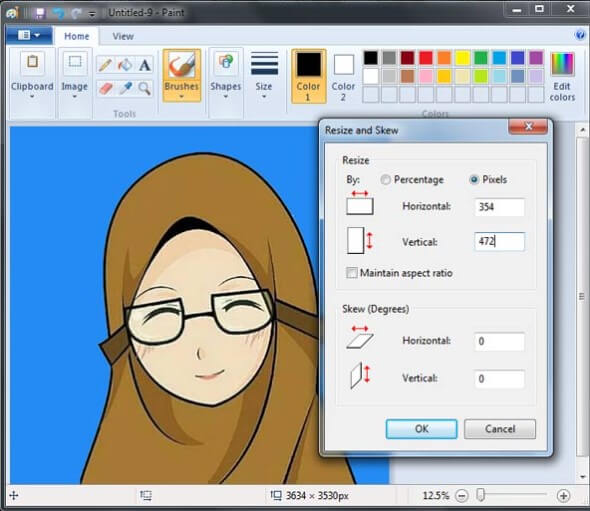Click the Shapes gallery icon
590x511 pixels.
pyautogui.click(x=226, y=62)
